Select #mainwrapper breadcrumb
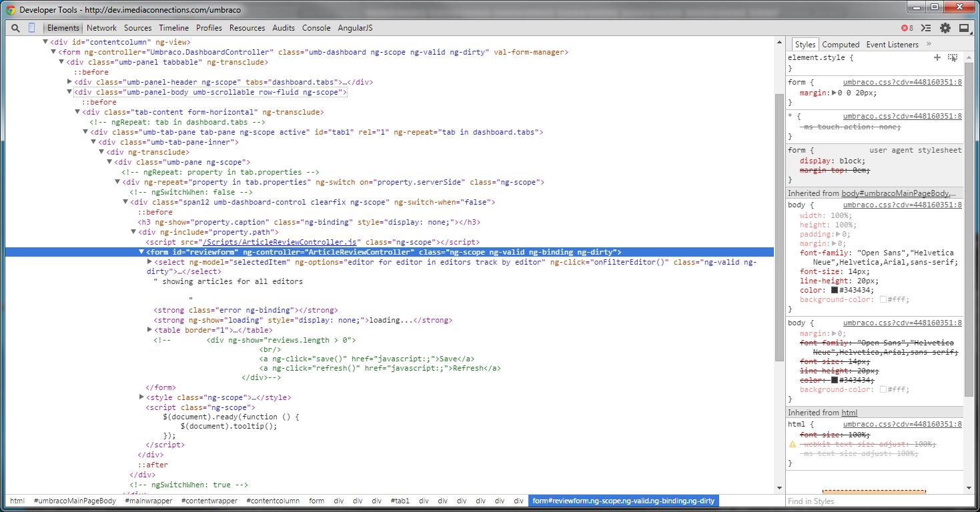The width and height of the screenshot is (980, 512). pos(149,501)
